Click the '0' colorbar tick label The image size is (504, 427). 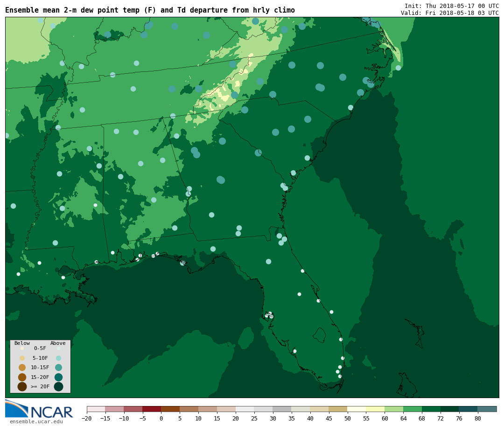click(161, 418)
